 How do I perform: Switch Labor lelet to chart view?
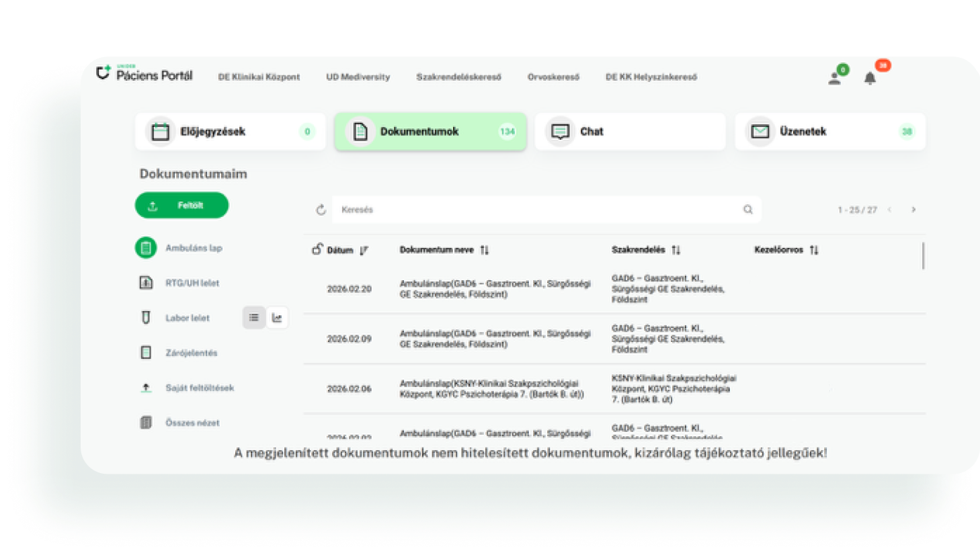(277, 318)
